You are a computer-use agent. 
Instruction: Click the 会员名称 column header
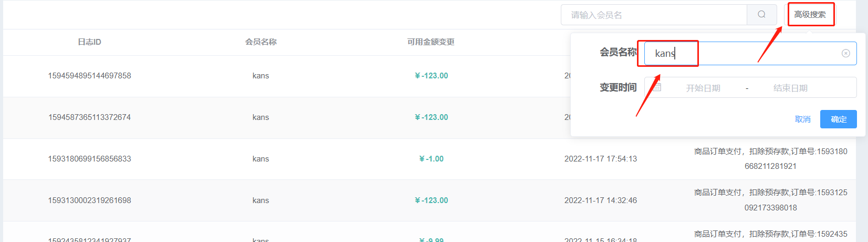(x=260, y=42)
